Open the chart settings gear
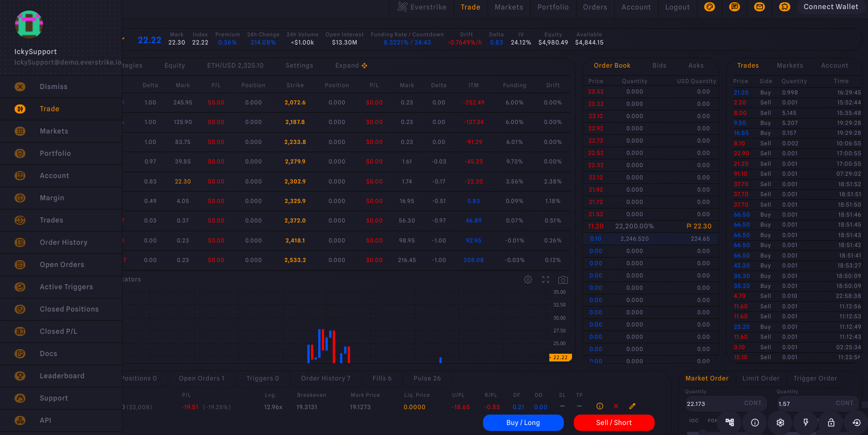Image resolution: width=868 pixels, height=435 pixels. (528, 280)
